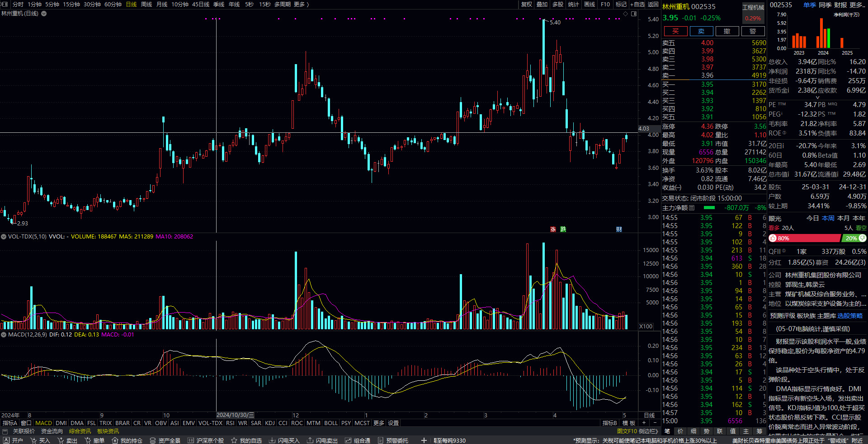868x444 pixels.
Task: Select the MACD indicator tab
Action: coord(44,423)
